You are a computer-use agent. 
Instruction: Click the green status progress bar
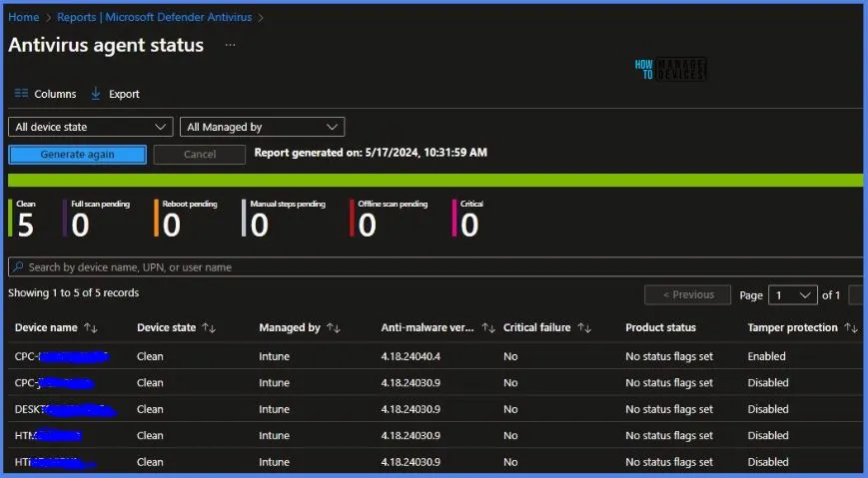click(435, 181)
